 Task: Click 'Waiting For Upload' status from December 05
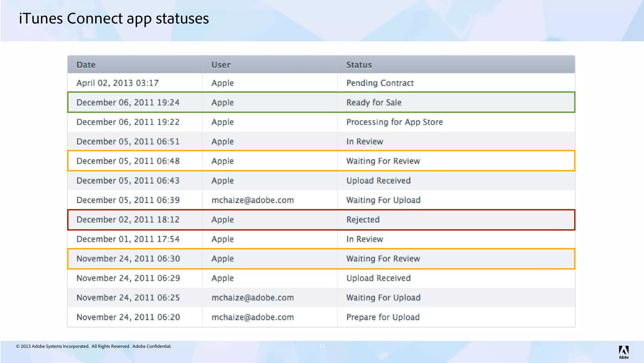[383, 200]
